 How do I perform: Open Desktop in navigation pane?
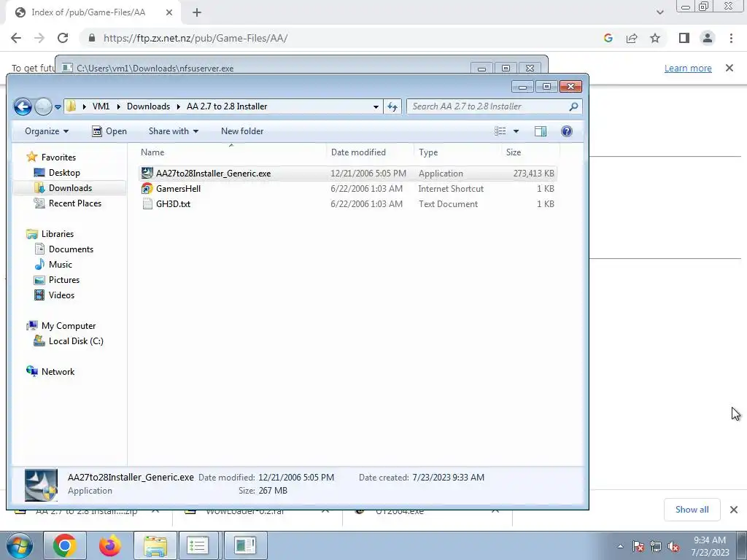64,172
